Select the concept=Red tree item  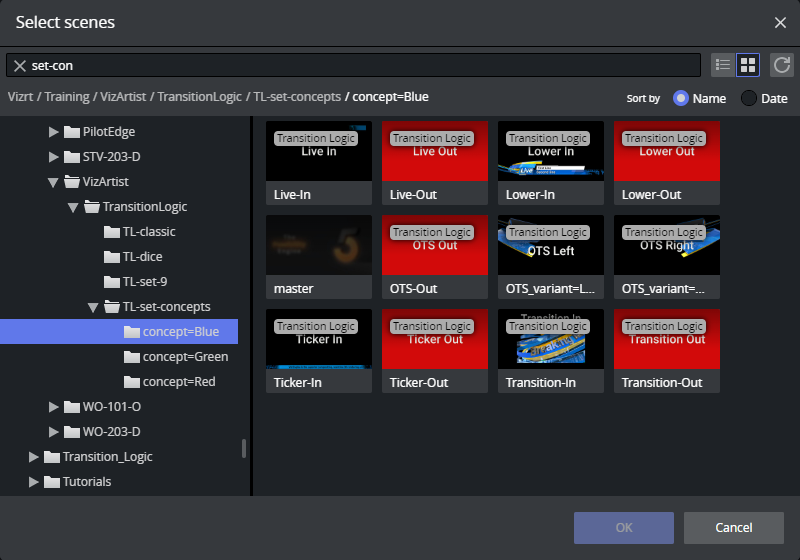click(178, 382)
